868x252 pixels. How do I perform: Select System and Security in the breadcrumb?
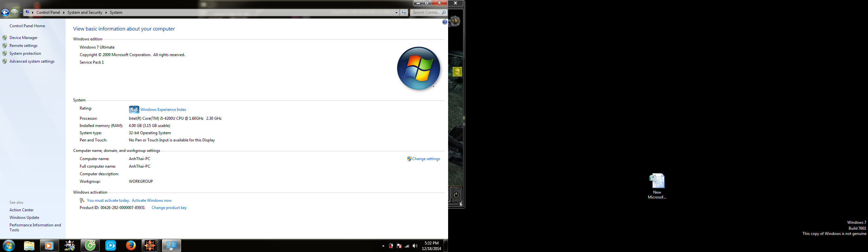pyautogui.click(x=85, y=12)
